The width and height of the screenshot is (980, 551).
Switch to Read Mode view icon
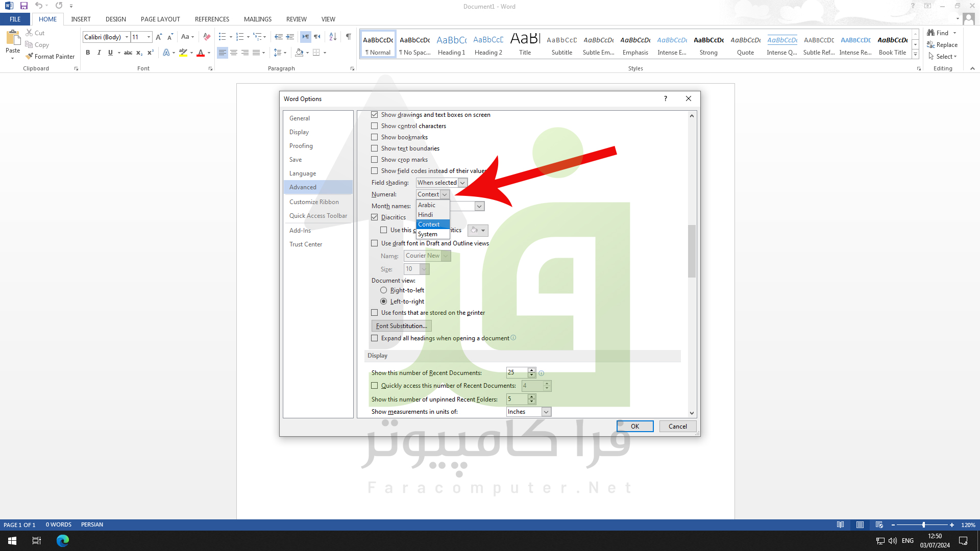(x=840, y=525)
